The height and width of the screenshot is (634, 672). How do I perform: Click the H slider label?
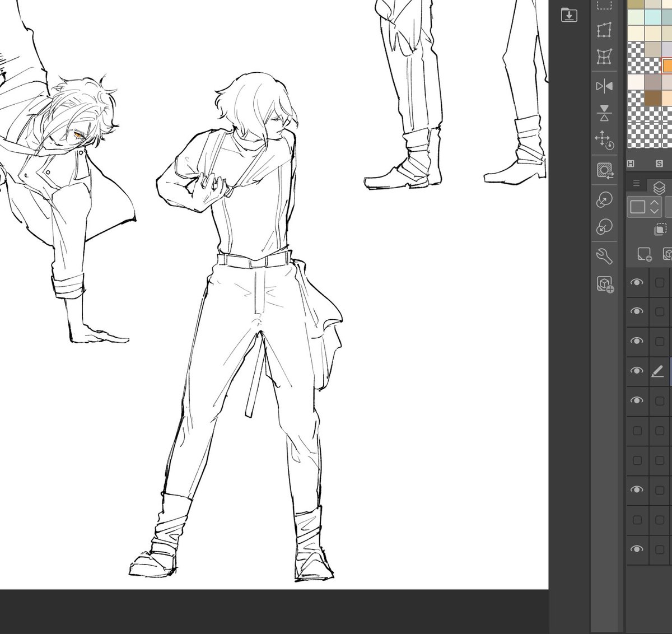631,164
